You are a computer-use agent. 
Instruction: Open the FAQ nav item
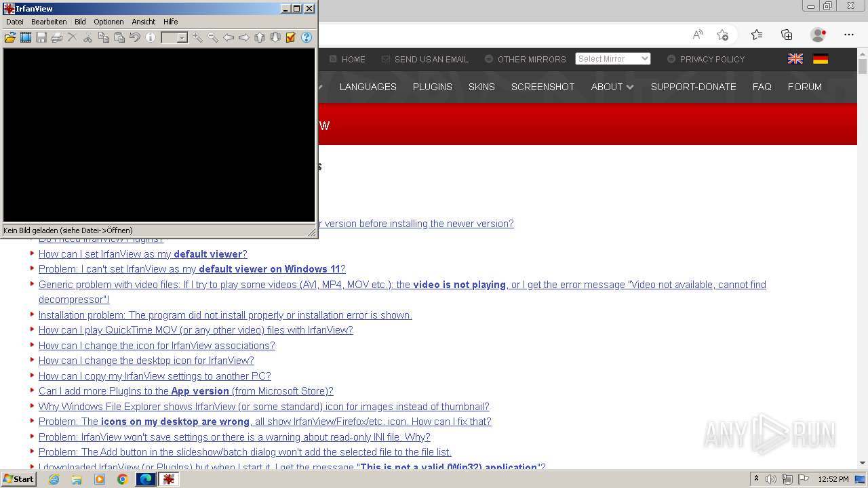[x=762, y=87]
